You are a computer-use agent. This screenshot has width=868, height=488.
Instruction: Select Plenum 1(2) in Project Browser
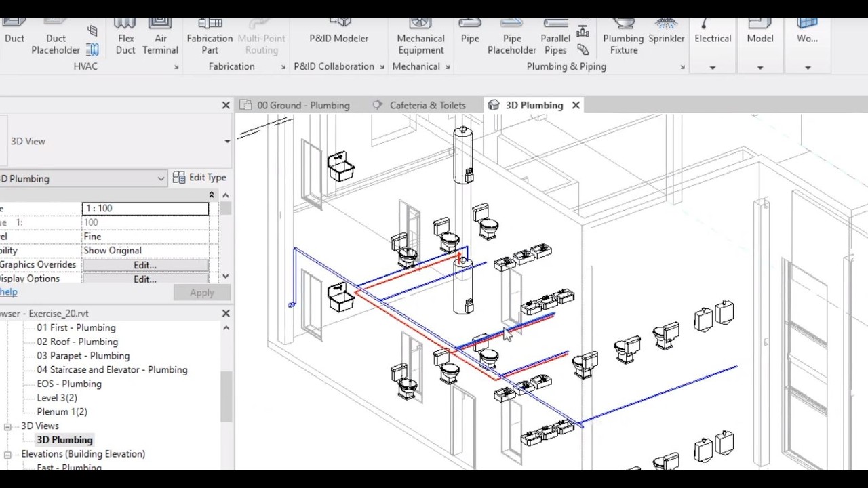point(62,412)
